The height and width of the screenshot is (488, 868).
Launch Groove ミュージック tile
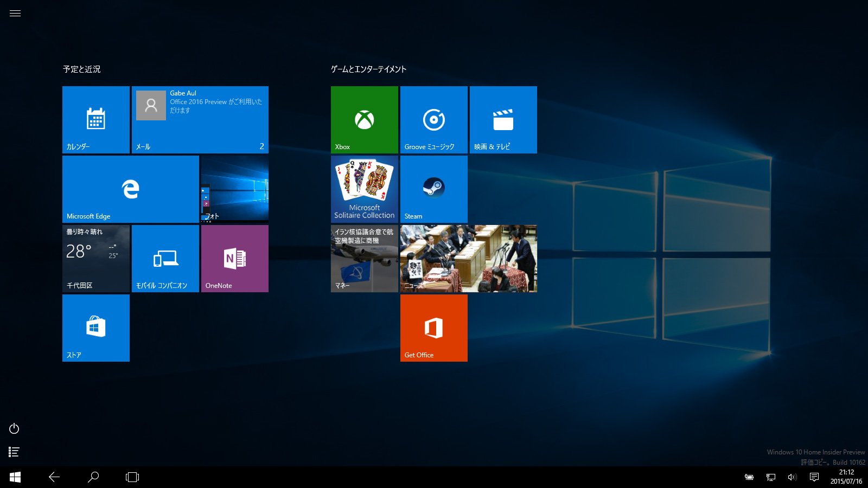[x=433, y=120]
